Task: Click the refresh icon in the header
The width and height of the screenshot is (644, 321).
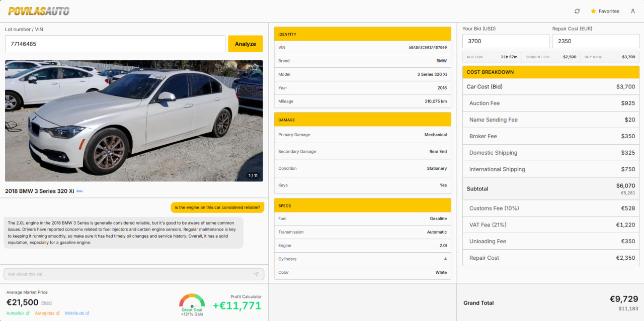Action: point(577,11)
